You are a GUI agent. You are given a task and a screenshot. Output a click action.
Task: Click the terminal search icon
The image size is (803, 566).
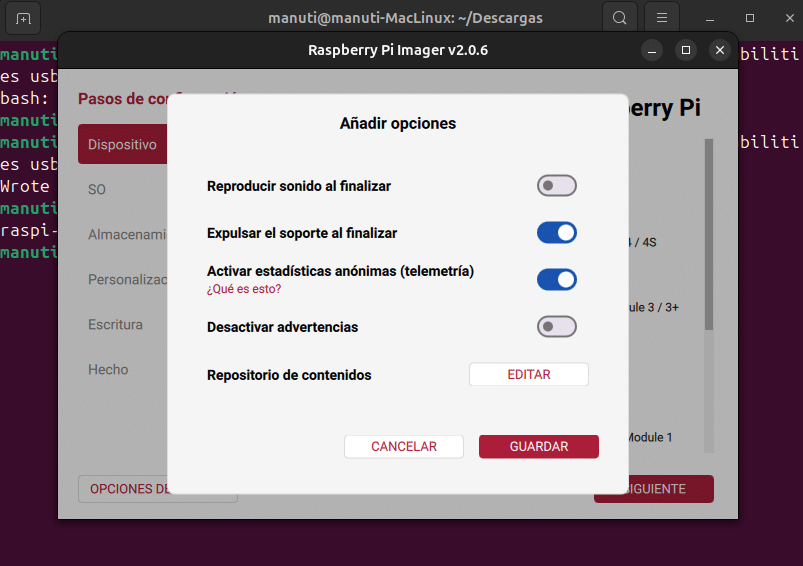pos(620,18)
